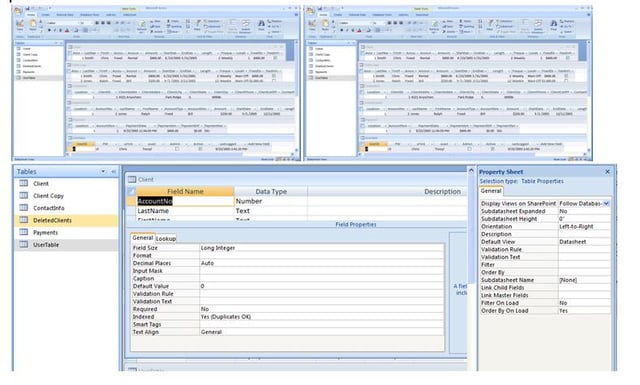
Task: Click Refresh All icon in left Access window
Action: [x=142, y=26]
